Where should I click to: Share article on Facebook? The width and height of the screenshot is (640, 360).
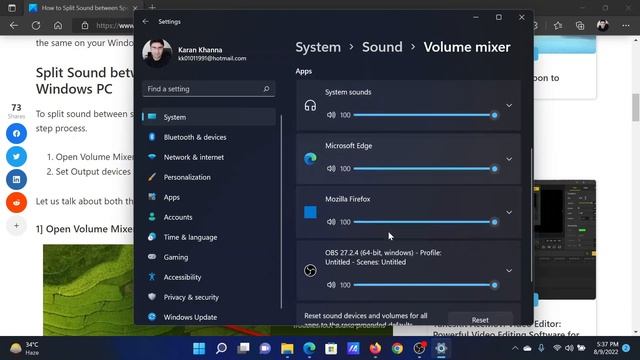16,133
